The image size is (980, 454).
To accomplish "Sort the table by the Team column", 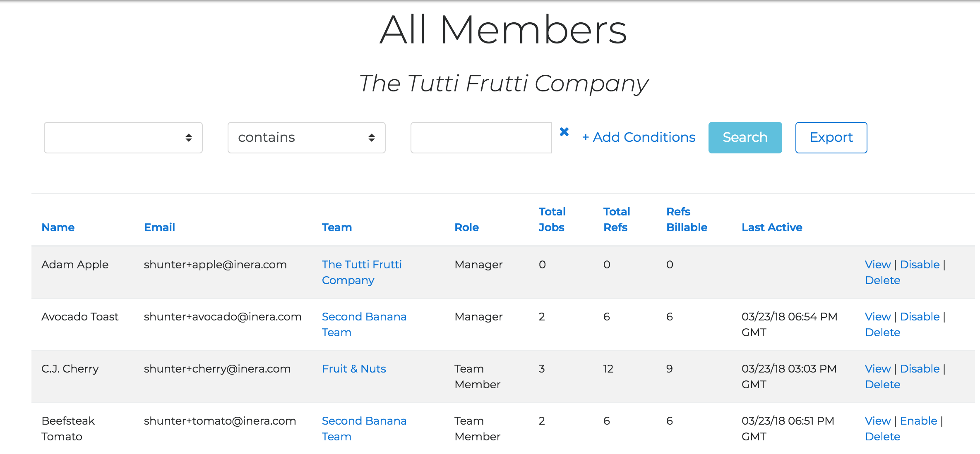I will (x=337, y=227).
